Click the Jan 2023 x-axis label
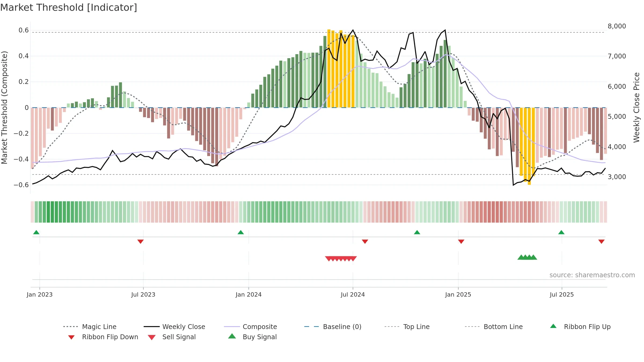 click(40, 294)
